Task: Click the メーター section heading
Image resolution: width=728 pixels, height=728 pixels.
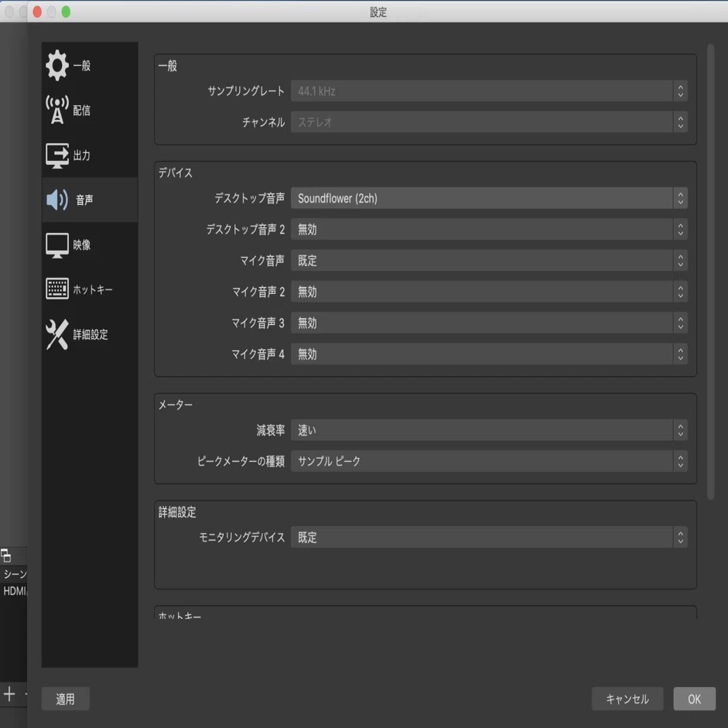Action: click(x=176, y=405)
